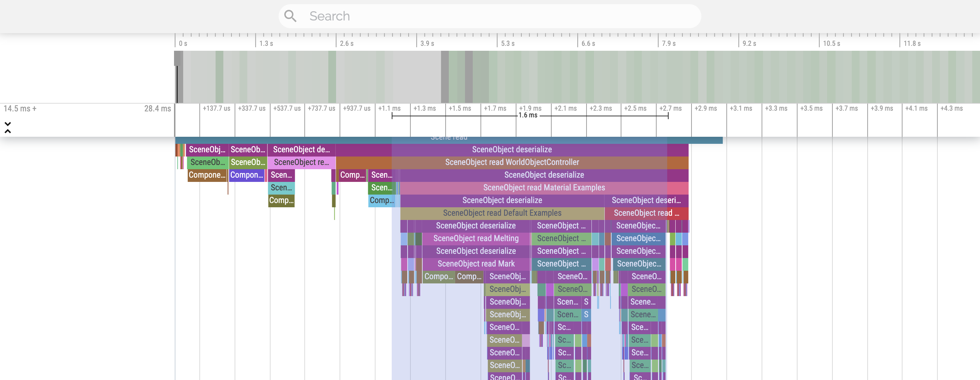
Task: Collapse all tracks with the up chevron
Action: (x=8, y=131)
